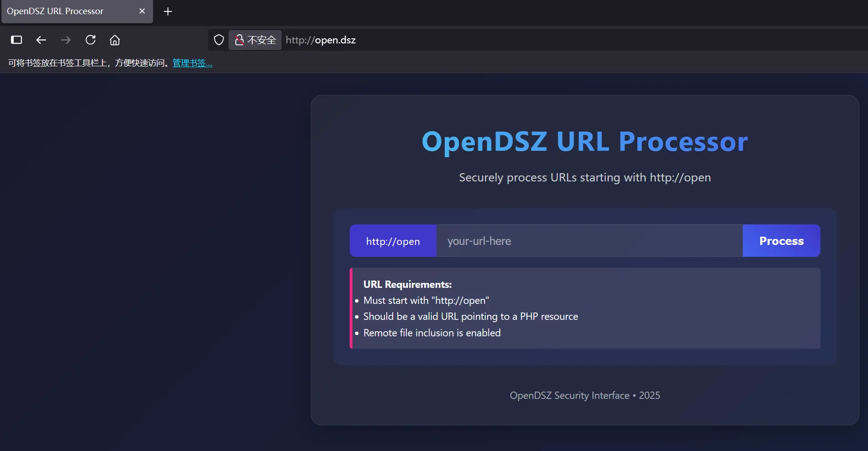
Task: Click the forward navigation arrow
Action: 66,40
